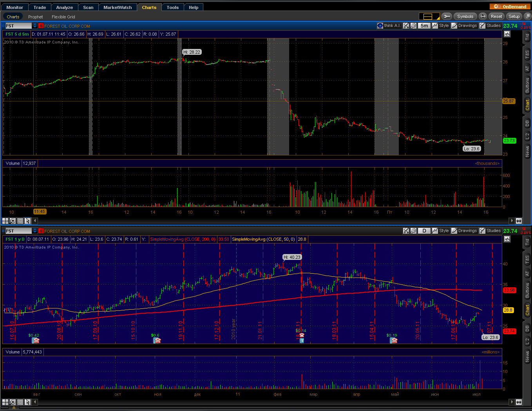Screen dimensions: 532x411
Task: Click zoom out magnifier below bottom chart
Action: [20, 402]
